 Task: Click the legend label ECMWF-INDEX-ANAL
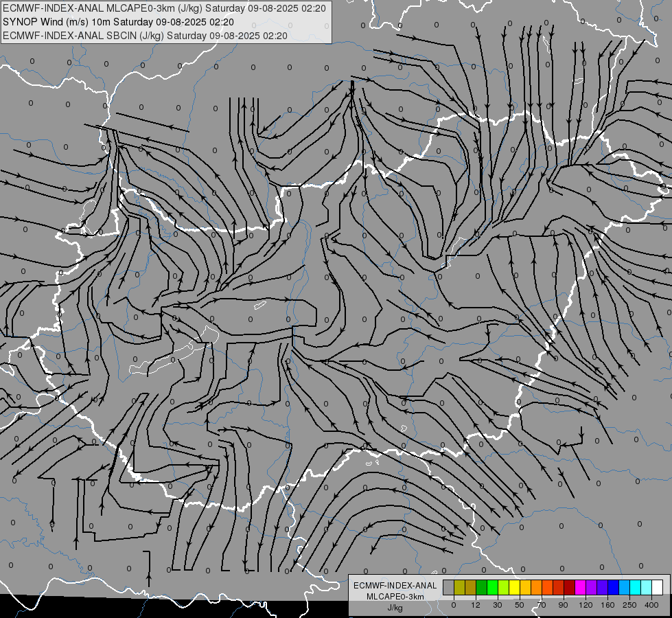395,586
